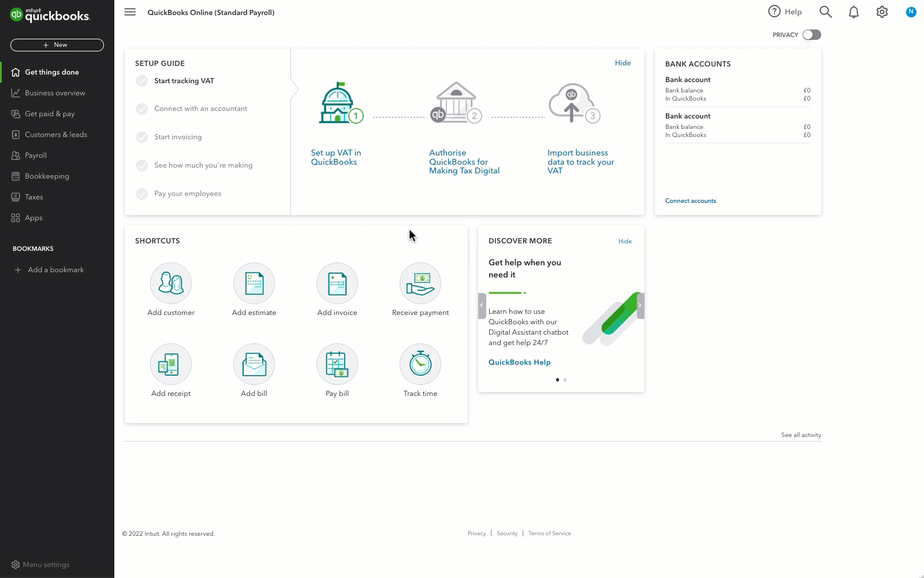Screen dimensions: 924x578
Task: Check the Start tracking VAT step
Action: tap(142, 81)
